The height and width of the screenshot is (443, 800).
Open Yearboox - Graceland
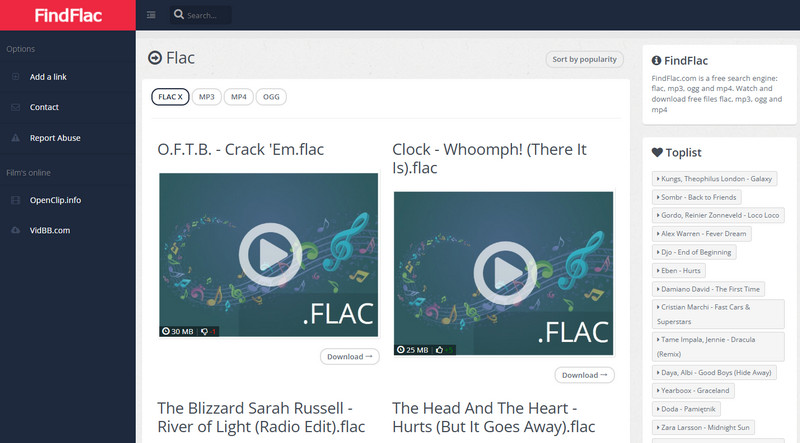point(693,391)
